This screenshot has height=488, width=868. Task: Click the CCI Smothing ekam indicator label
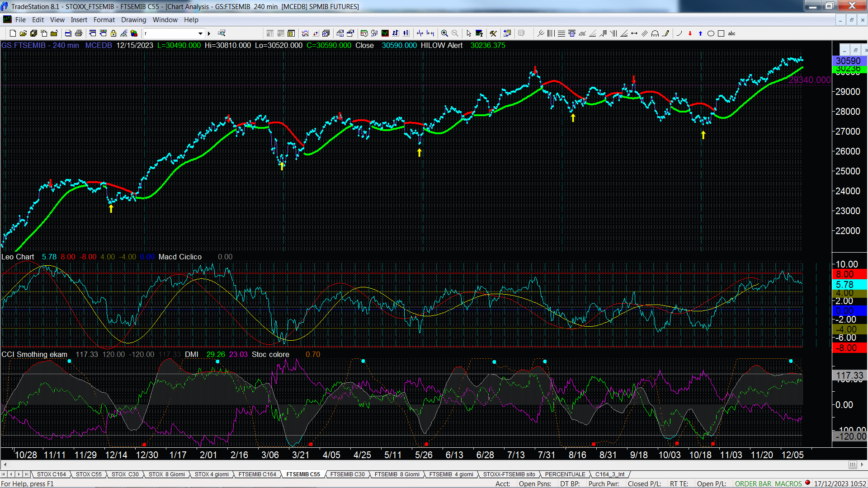click(x=34, y=355)
